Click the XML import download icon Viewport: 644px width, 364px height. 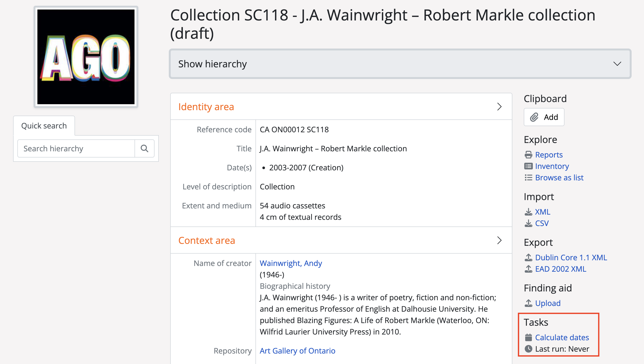point(528,212)
